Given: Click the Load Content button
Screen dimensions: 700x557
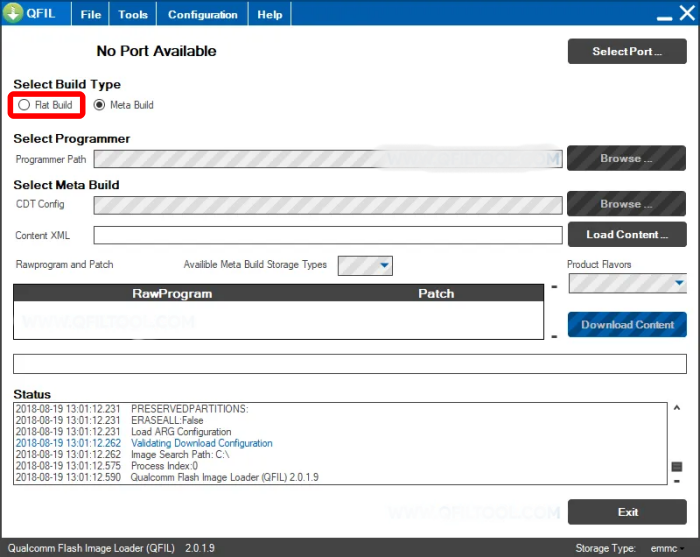Looking at the screenshot, I should (x=627, y=234).
